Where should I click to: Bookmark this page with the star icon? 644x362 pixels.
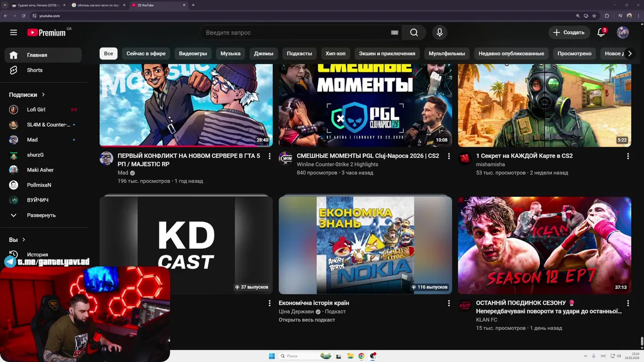pos(594,16)
